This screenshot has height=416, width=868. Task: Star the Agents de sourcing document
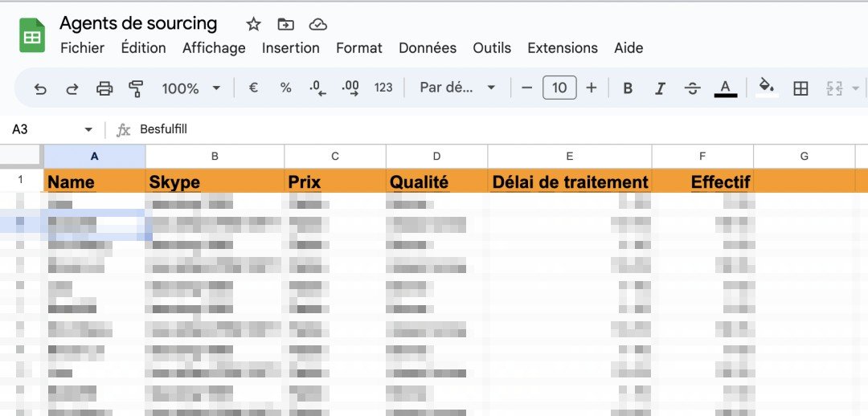point(253,24)
